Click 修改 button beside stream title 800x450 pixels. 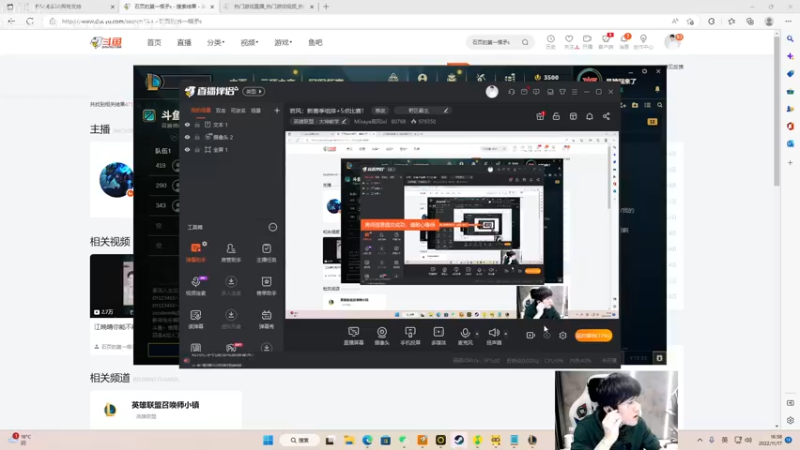[381, 110]
